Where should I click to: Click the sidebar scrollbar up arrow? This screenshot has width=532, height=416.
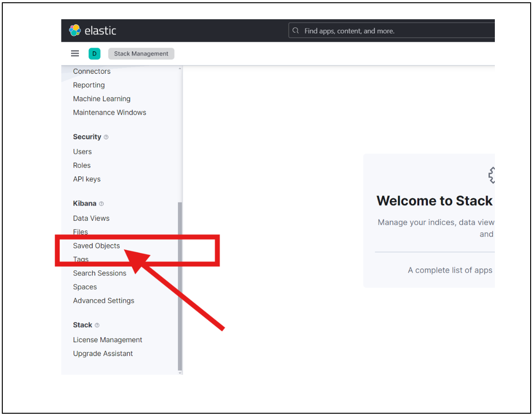coord(180,69)
